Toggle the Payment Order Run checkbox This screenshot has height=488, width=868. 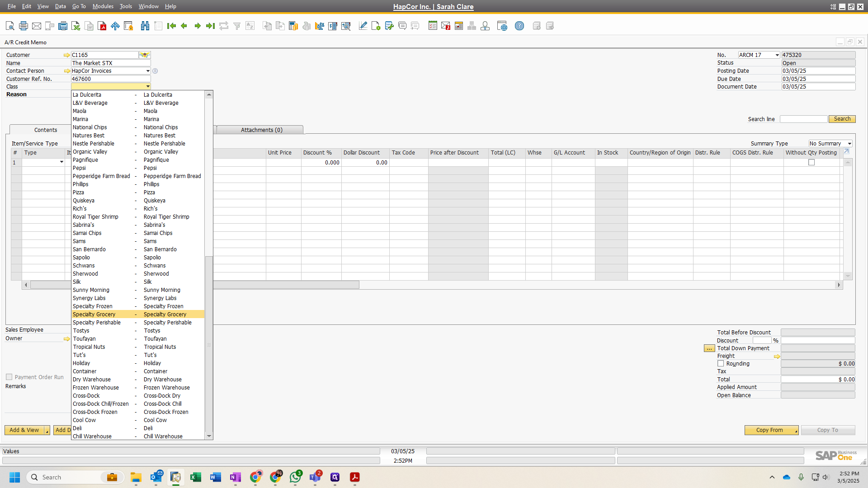coord(9,377)
